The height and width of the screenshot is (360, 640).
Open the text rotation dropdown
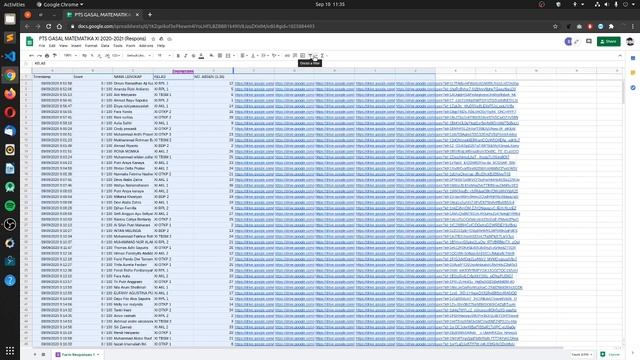(276, 56)
